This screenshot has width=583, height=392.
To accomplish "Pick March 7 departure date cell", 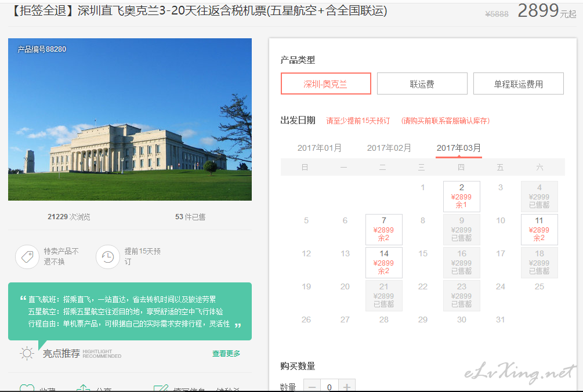I will [x=383, y=229].
